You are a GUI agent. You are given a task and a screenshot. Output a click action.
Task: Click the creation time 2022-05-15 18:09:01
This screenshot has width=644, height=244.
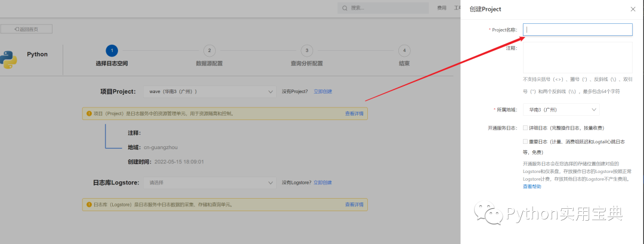click(179, 162)
